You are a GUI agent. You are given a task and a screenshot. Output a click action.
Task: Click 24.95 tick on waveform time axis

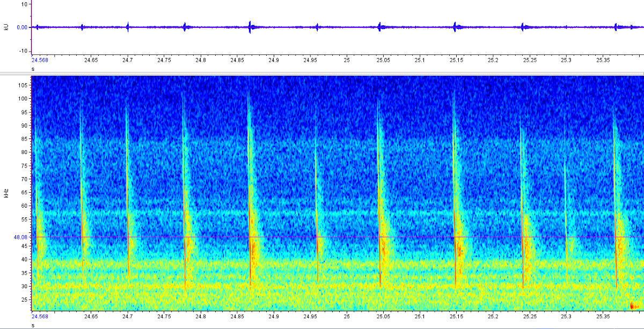click(310, 60)
